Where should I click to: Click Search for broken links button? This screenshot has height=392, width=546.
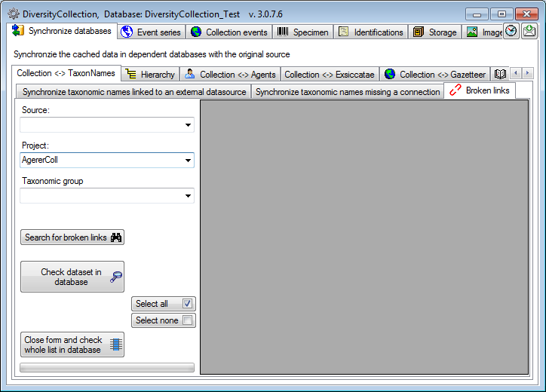point(72,237)
